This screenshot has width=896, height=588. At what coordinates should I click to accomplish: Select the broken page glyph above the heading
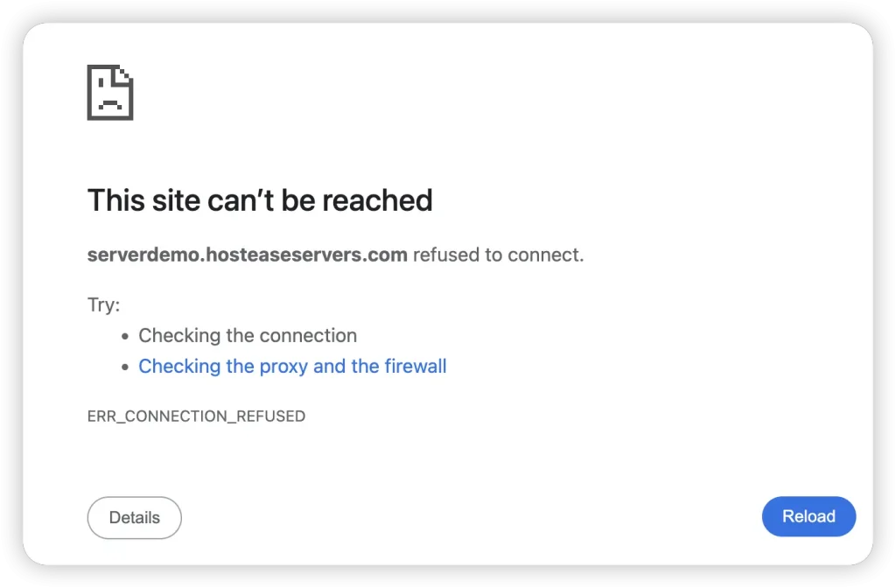(x=109, y=92)
